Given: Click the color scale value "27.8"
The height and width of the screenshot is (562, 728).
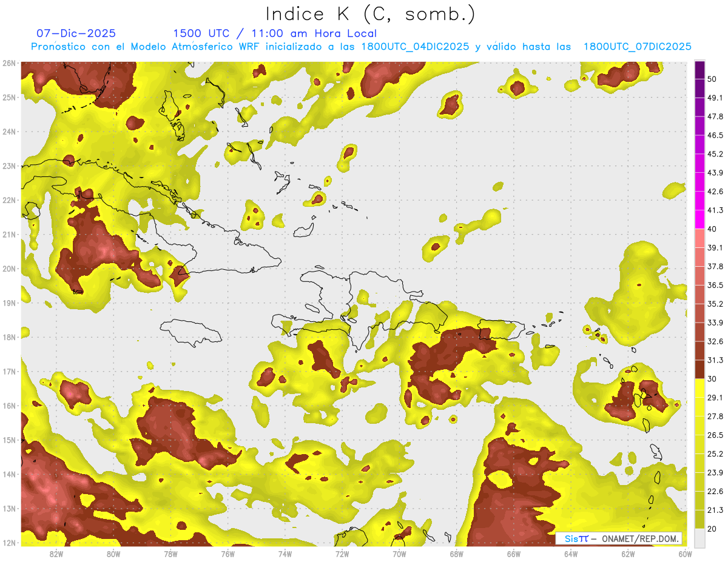Looking at the screenshot, I should pyautogui.click(x=715, y=416).
